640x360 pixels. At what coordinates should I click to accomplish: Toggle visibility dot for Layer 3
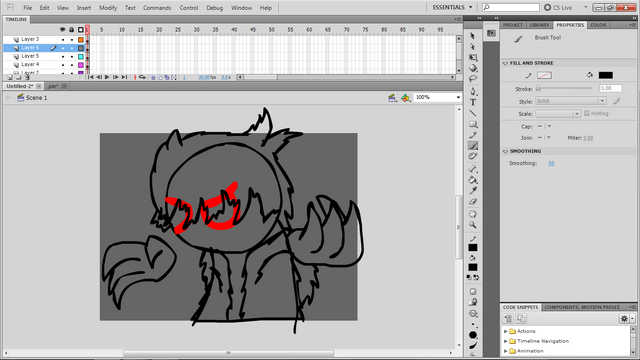63,40
